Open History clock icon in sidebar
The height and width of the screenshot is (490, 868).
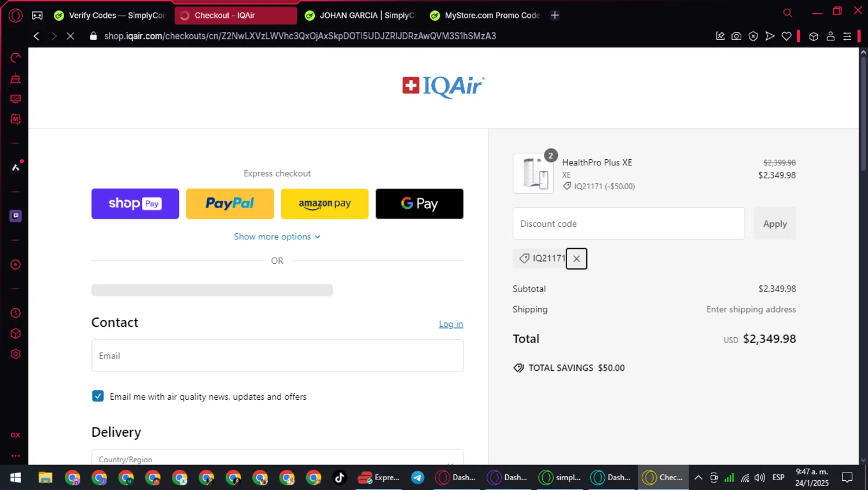pos(16,313)
